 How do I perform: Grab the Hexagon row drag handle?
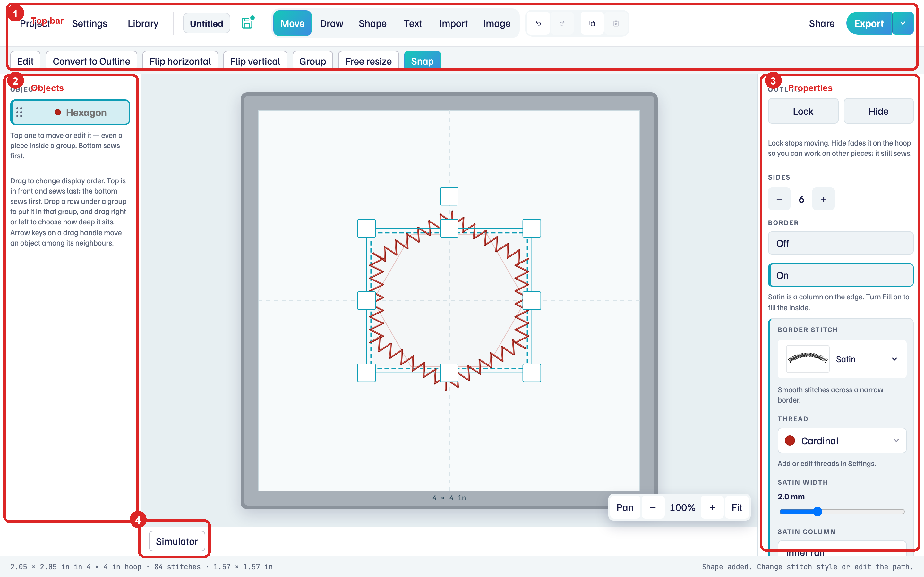pos(20,112)
